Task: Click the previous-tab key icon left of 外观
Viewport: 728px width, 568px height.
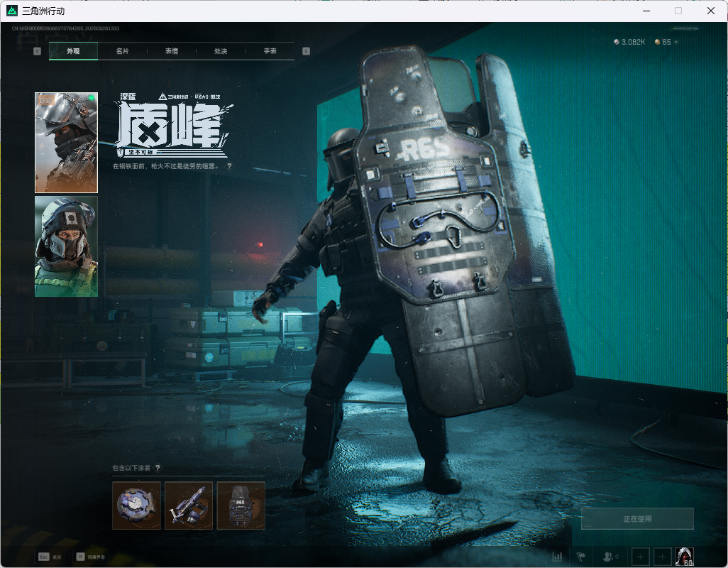Action: 38,51
